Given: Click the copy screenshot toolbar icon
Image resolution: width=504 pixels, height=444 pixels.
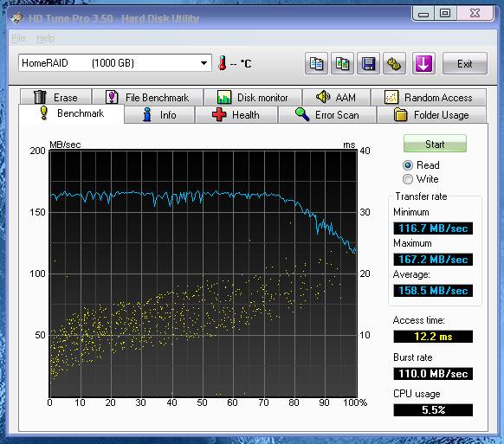Looking at the screenshot, I should click(x=342, y=63).
